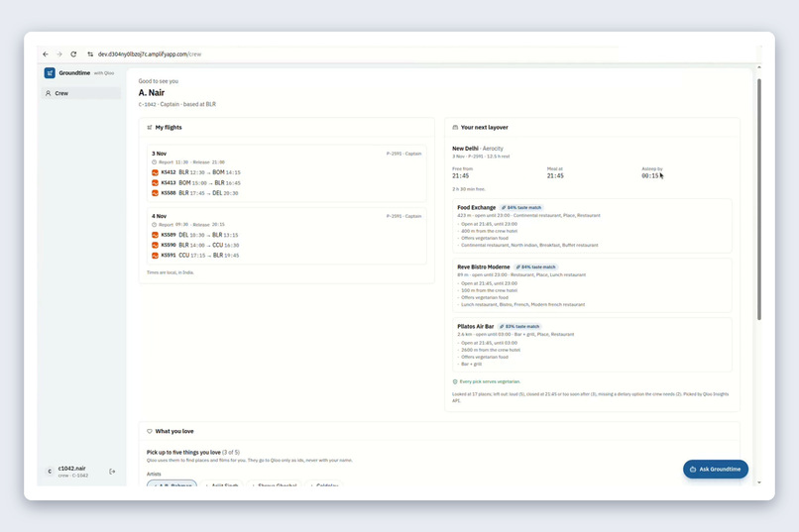The height and width of the screenshot is (532, 799).
Task: Click flight number 'KS589'
Action: click(x=169, y=235)
